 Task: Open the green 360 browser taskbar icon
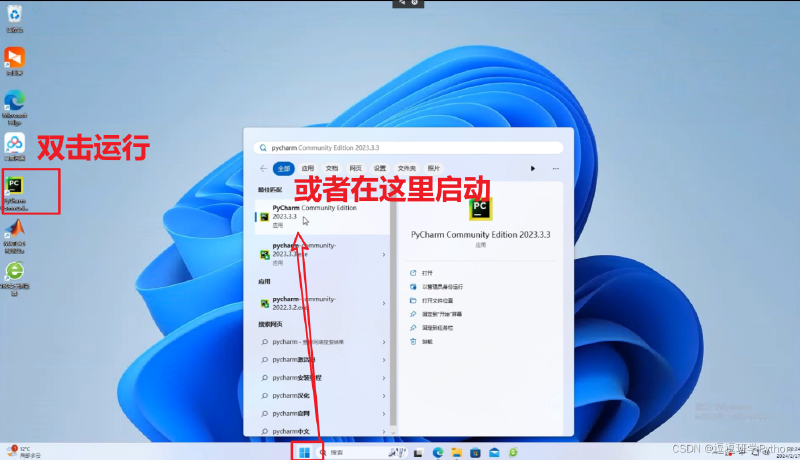[x=513, y=452]
